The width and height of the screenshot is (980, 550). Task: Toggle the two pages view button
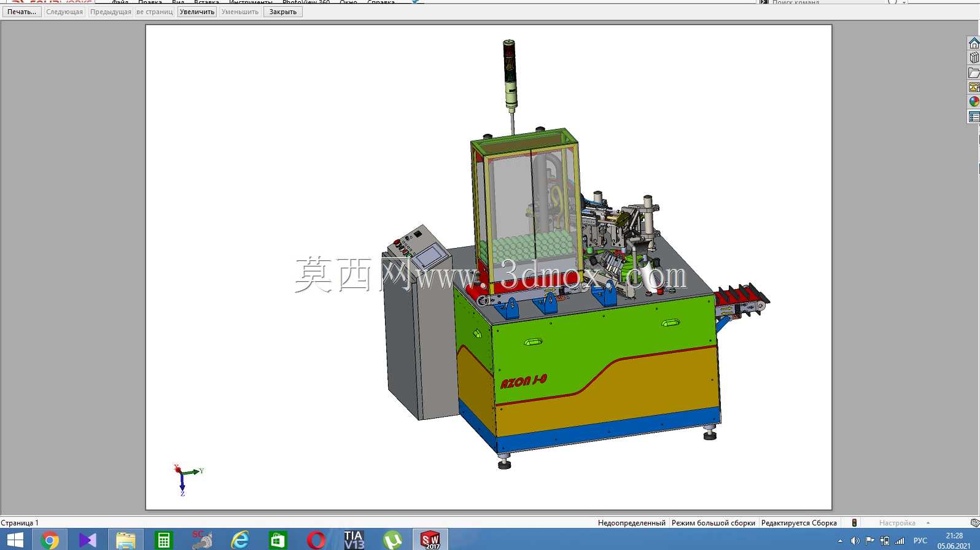[155, 12]
